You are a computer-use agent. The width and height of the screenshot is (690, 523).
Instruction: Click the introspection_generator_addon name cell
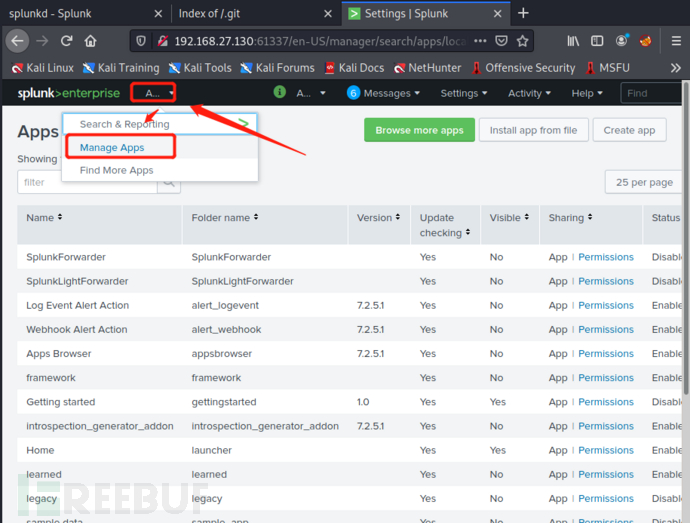(99, 426)
